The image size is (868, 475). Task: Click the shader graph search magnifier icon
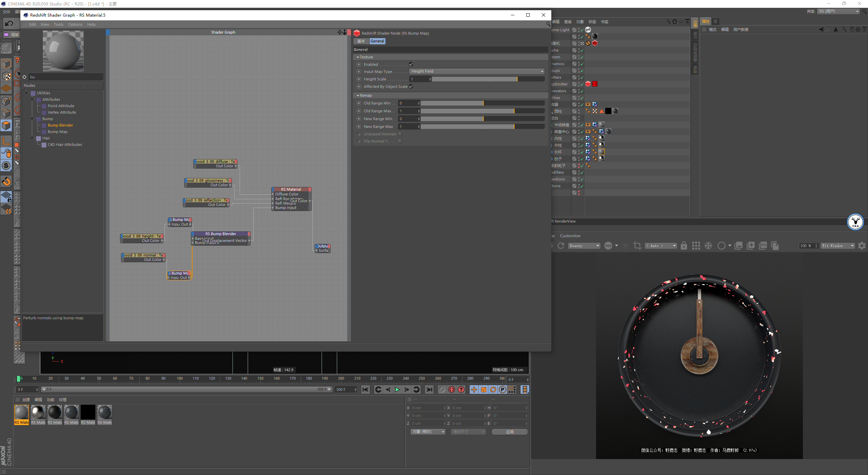tap(548, 24)
